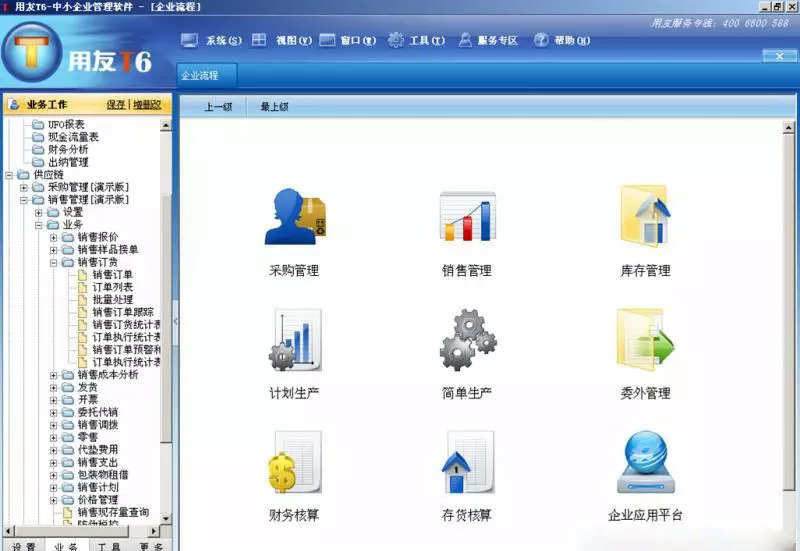Expand the 销售样品接单 node
The height and width of the screenshot is (551, 800).
pyautogui.click(x=53, y=250)
